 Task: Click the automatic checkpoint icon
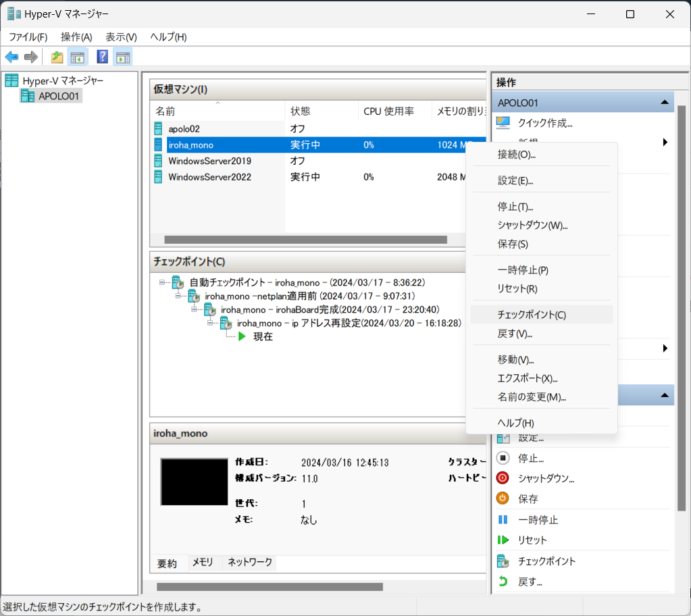click(178, 282)
